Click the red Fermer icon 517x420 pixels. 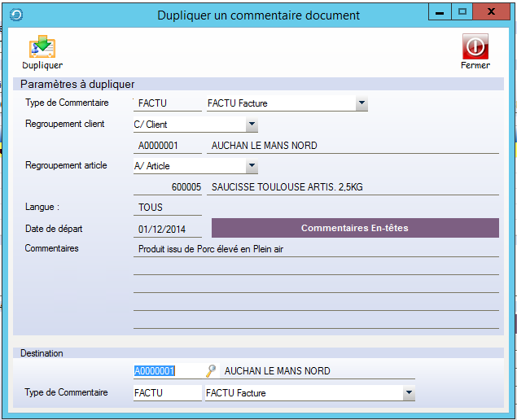pos(475,46)
